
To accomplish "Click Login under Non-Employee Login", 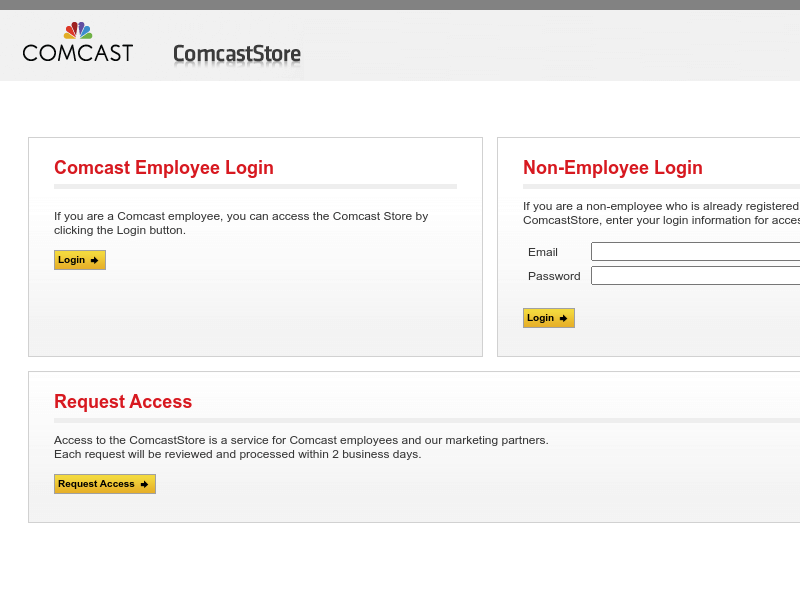I will point(548,318).
